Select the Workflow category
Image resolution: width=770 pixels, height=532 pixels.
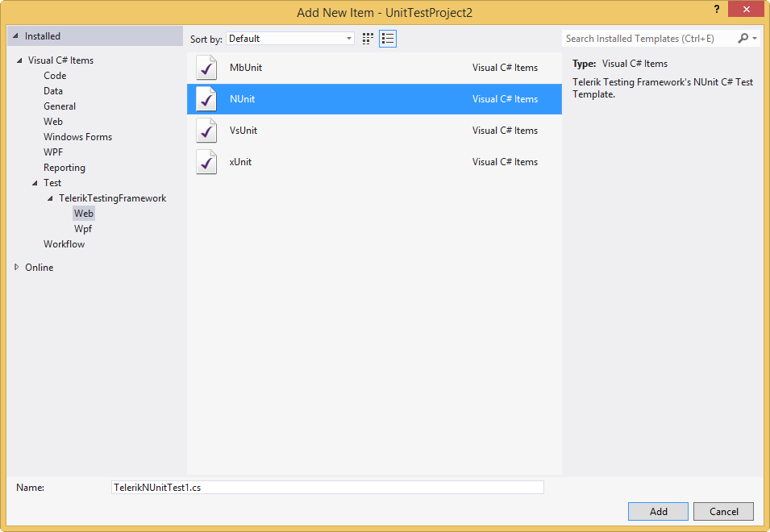(x=64, y=244)
